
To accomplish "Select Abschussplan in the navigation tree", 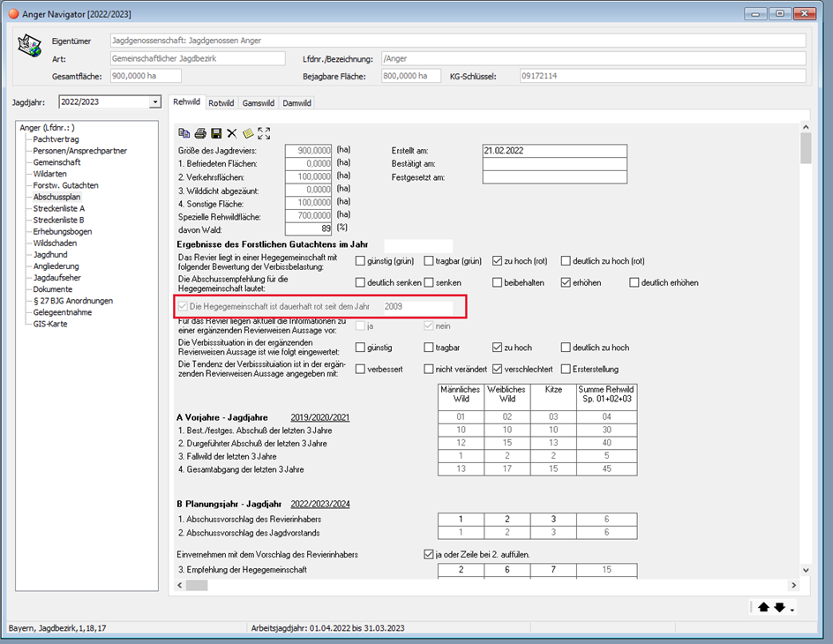I will point(56,198).
